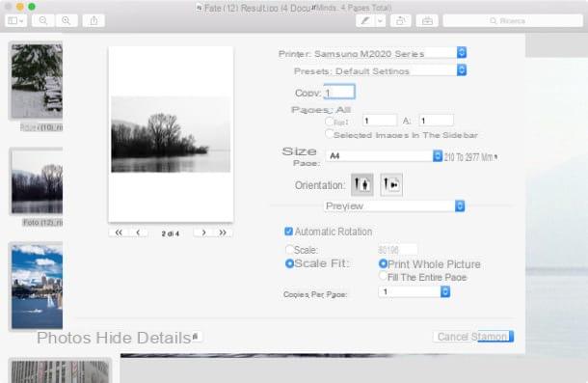This screenshot has height=383, width=588.
Task: Expand the markup pen dropdown arrow
Action: 380,20
